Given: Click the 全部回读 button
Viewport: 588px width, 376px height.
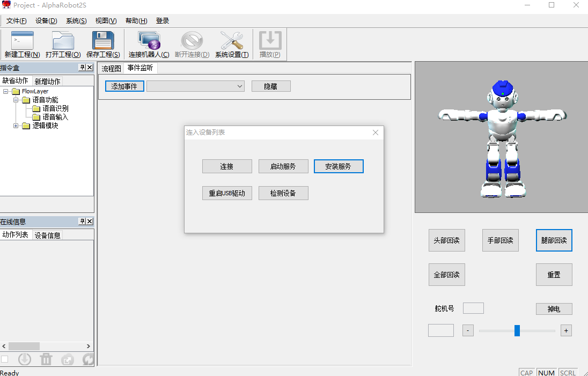Looking at the screenshot, I should (446, 275).
